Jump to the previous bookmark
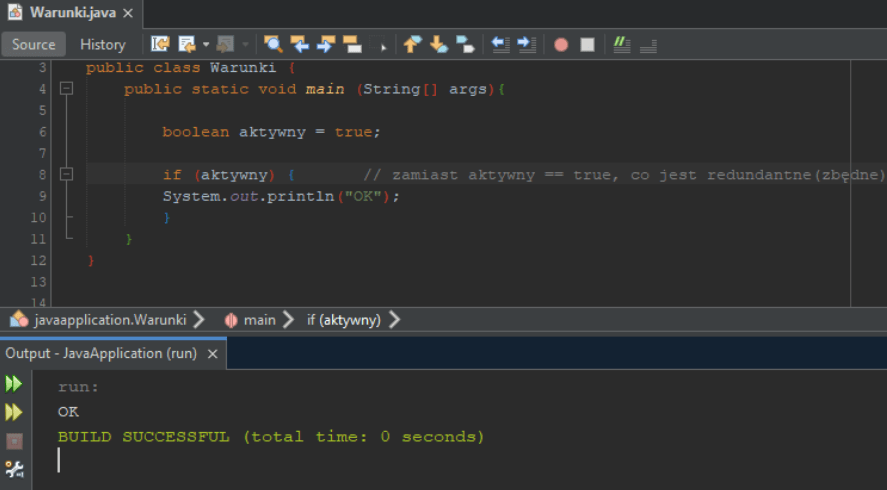 [412, 44]
